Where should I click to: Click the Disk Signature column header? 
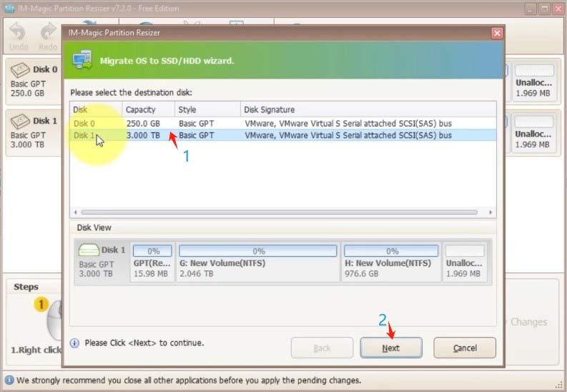368,109
